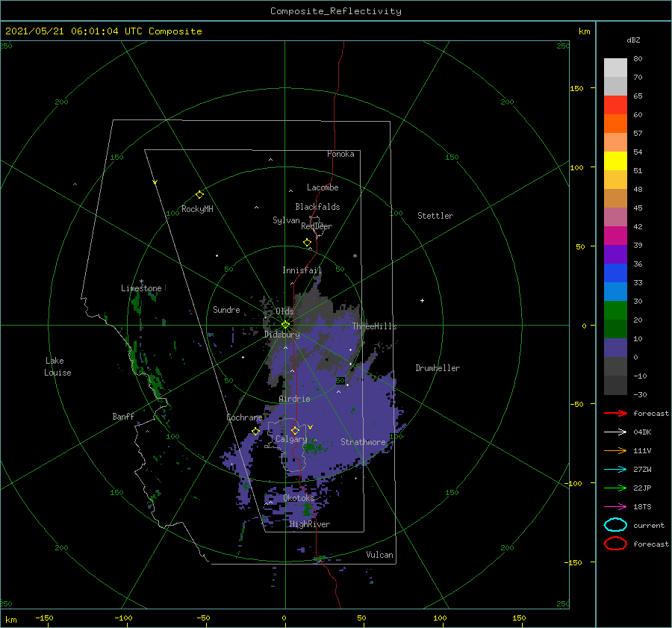Click the cyan current ellipse icon
This screenshot has height=628, width=672.
[615, 525]
